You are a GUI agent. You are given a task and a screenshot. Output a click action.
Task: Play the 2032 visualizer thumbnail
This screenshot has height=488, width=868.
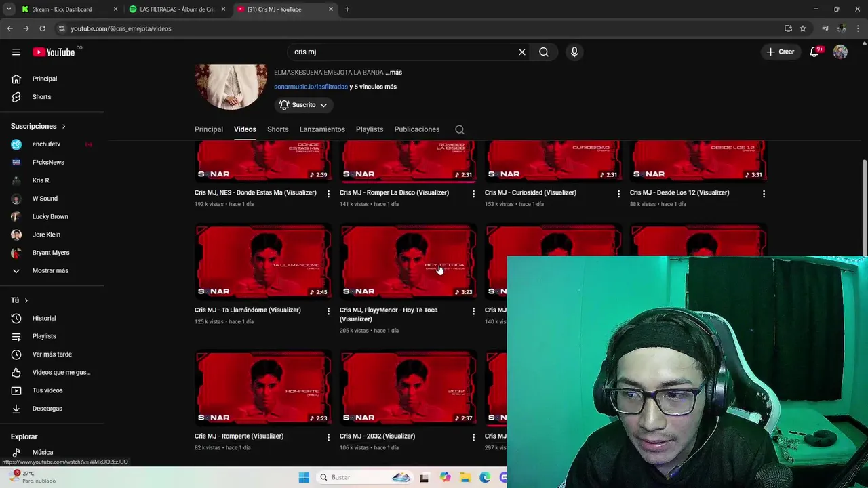coord(408,387)
